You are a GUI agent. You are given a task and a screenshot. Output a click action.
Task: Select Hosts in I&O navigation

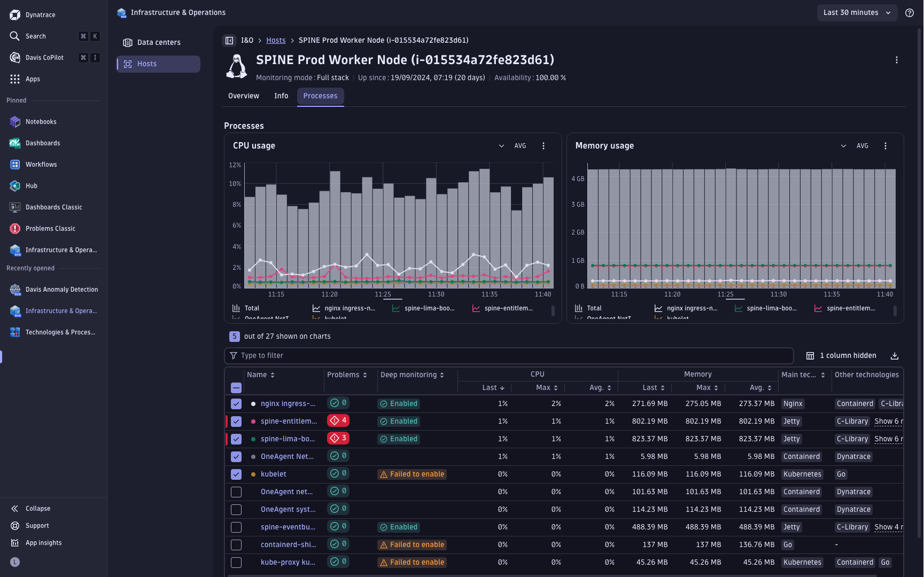[158, 64]
